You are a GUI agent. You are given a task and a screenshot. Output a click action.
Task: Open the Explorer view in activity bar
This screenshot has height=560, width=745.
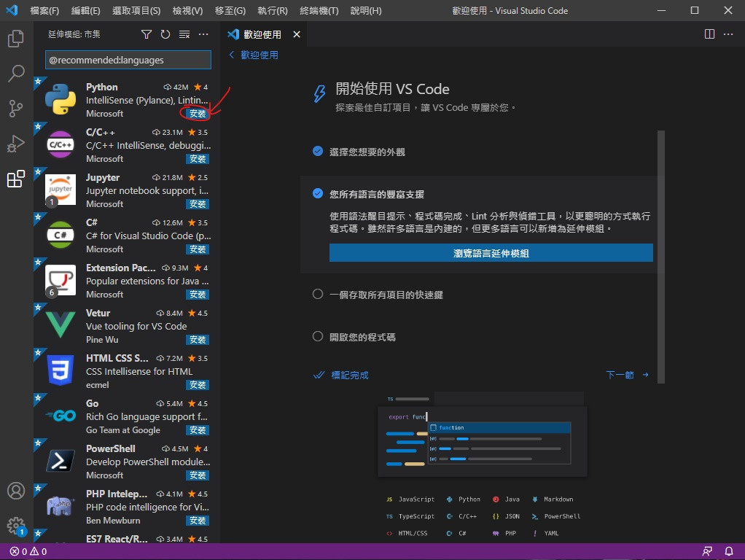click(x=16, y=39)
